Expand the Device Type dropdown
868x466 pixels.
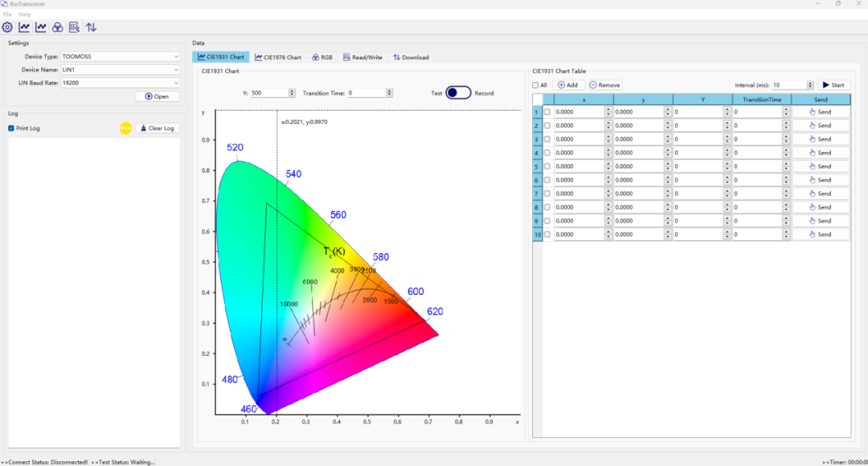[121, 57]
